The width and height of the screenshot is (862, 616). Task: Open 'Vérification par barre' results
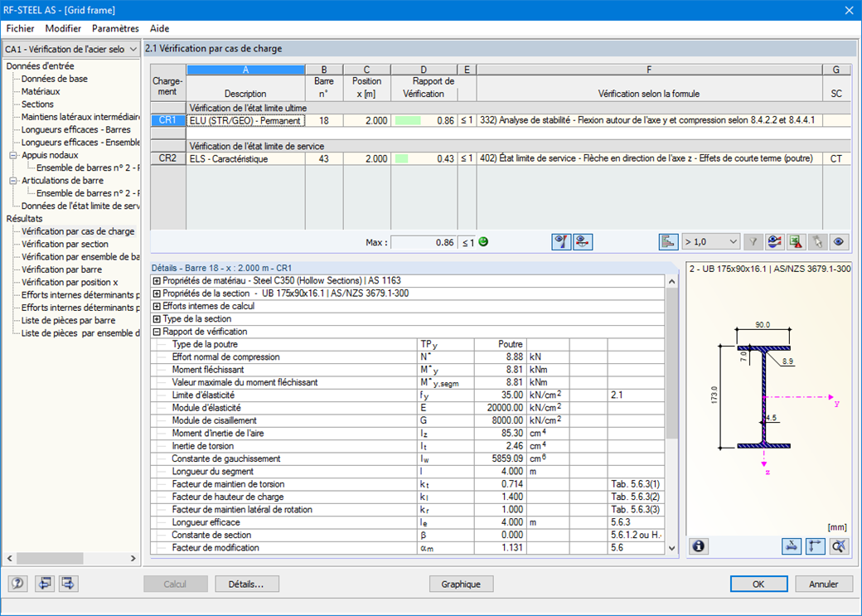(x=61, y=269)
